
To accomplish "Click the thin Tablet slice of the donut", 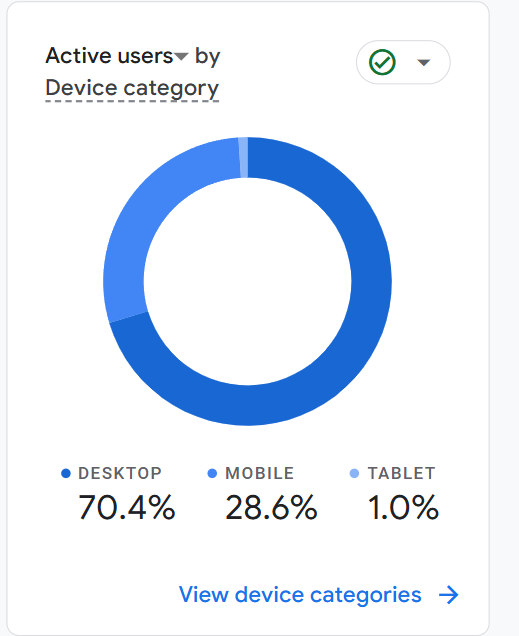I will [x=243, y=157].
